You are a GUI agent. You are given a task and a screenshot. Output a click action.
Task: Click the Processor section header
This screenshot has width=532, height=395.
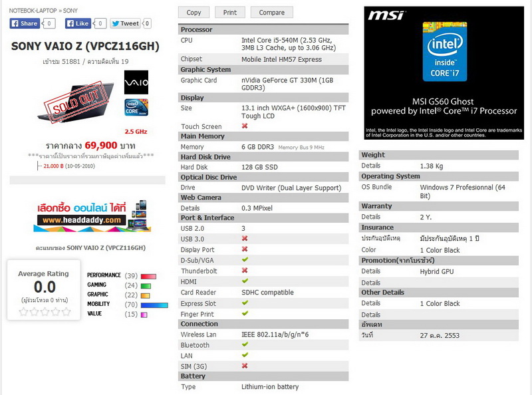(263, 29)
